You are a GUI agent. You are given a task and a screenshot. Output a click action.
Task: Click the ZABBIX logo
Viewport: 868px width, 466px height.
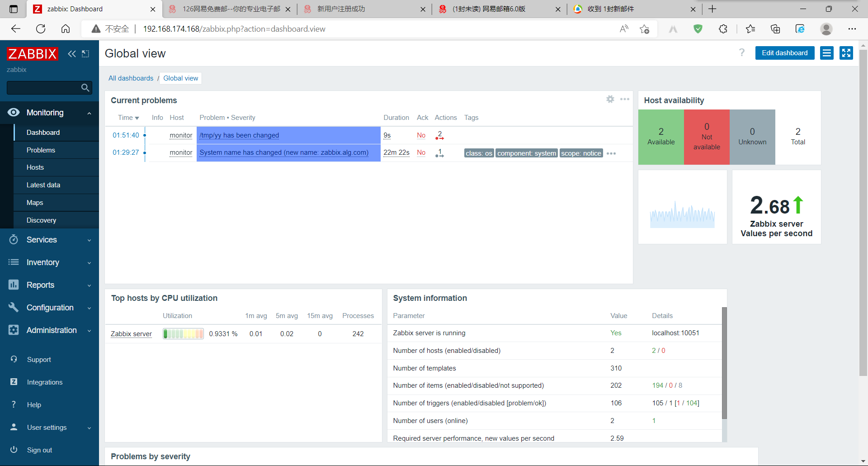click(x=33, y=54)
